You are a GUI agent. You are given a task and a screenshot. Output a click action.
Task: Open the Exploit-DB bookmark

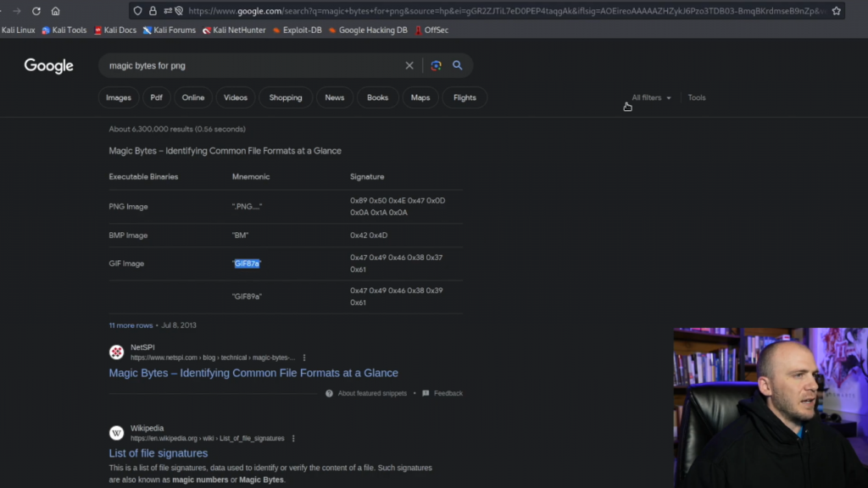pyautogui.click(x=298, y=30)
